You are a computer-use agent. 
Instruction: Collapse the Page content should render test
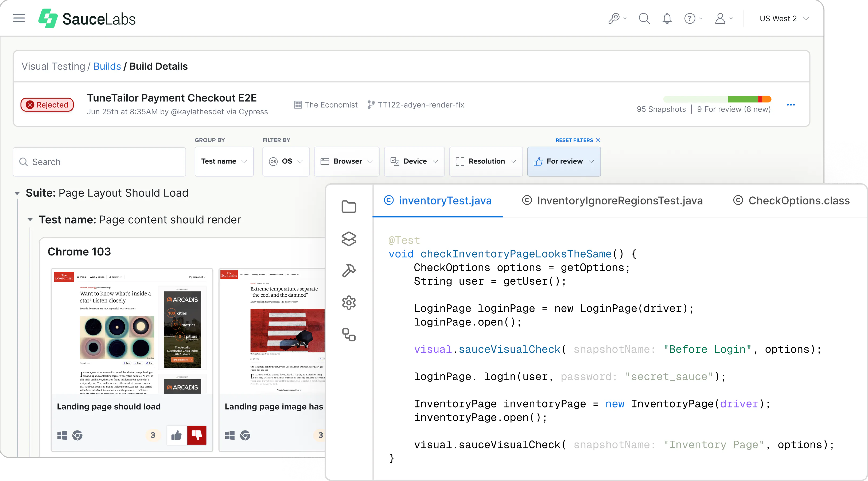pyautogui.click(x=30, y=220)
